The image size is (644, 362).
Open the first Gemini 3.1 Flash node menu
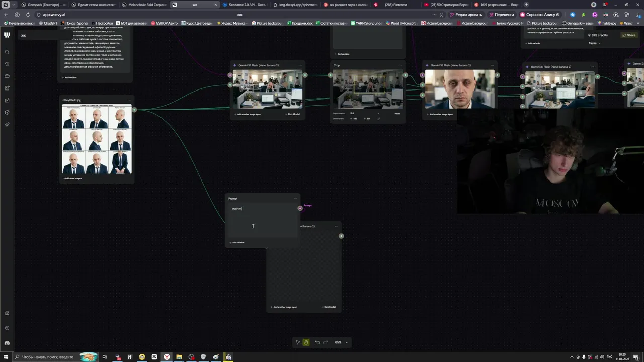(x=300, y=65)
